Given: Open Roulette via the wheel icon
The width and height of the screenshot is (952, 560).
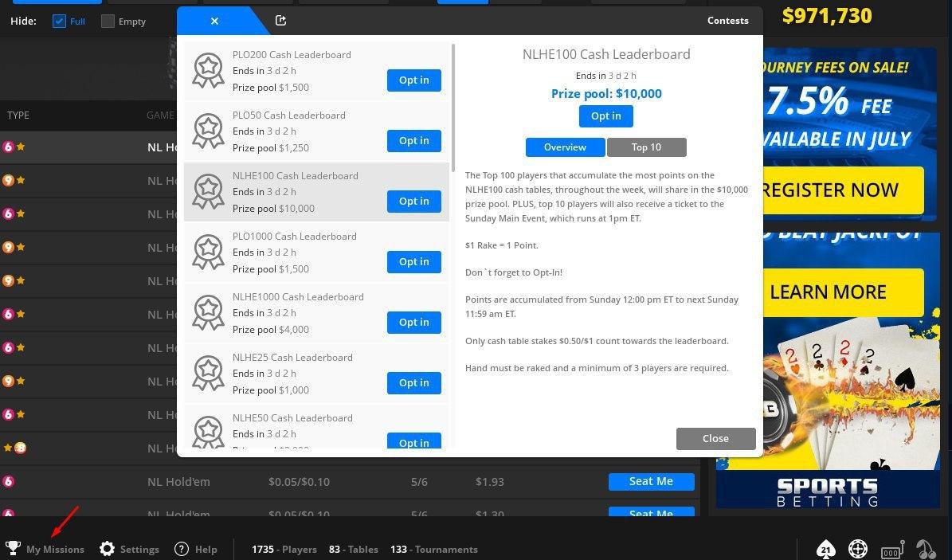Looking at the screenshot, I should coord(857,549).
